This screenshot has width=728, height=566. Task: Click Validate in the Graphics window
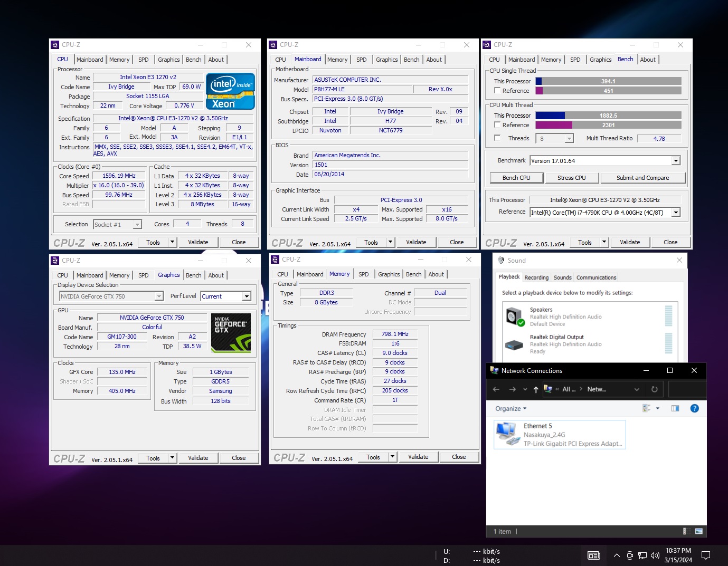pos(198,458)
